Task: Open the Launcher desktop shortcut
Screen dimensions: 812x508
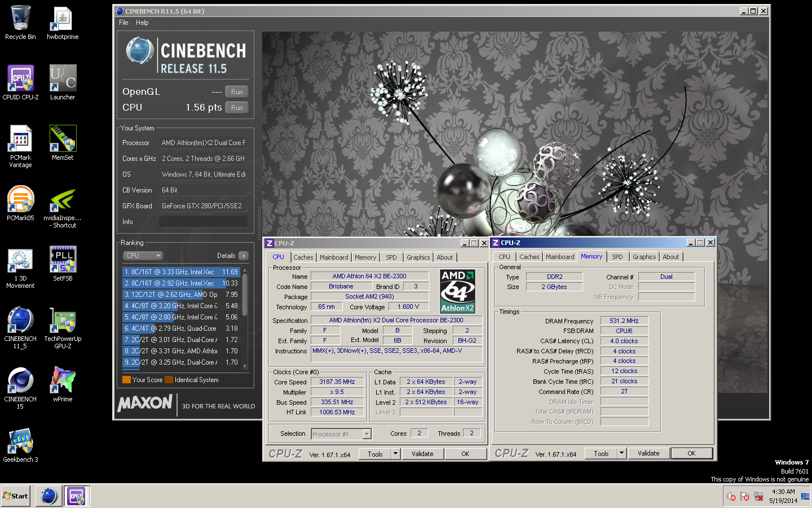Action: [x=63, y=82]
